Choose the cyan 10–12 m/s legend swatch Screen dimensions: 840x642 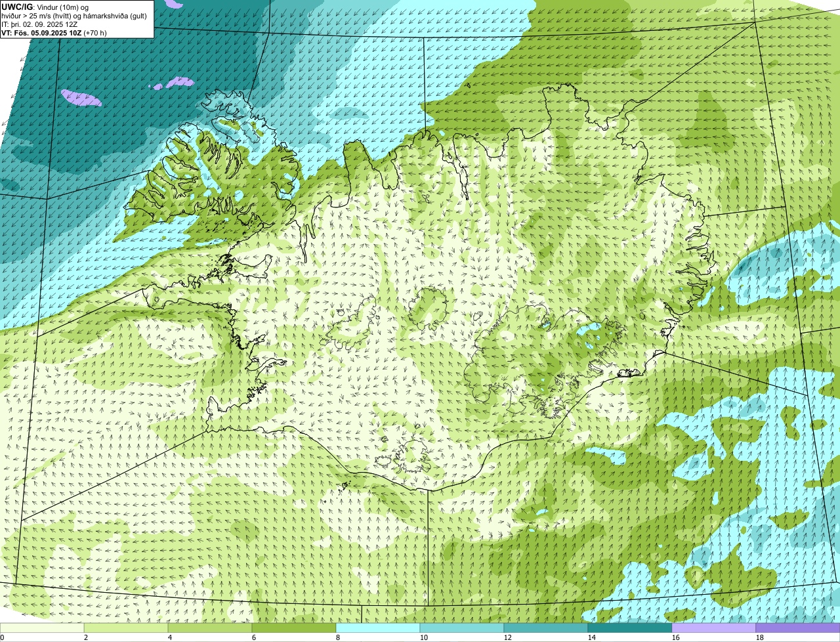(462, 628)
